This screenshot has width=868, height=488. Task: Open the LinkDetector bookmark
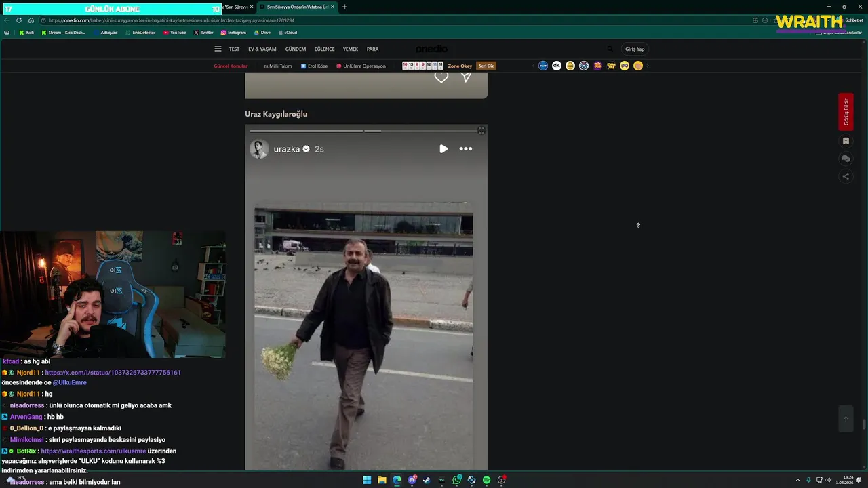[x=140, y=32]
